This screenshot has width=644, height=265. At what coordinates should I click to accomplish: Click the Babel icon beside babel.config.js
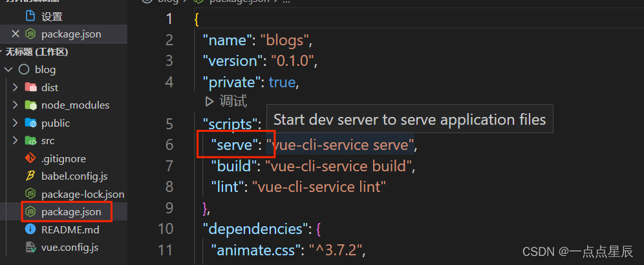coord(30,176)
